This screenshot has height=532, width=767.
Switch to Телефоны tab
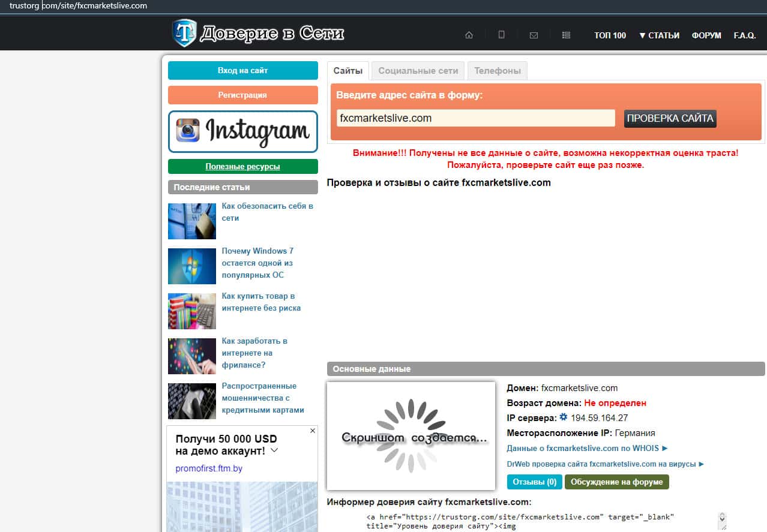click(x=498, y=71)
